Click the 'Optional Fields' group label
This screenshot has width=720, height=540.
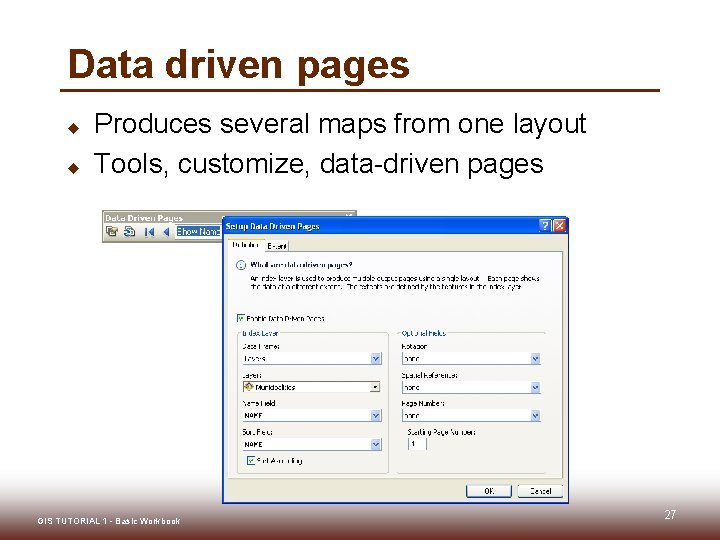click(423, 333)
